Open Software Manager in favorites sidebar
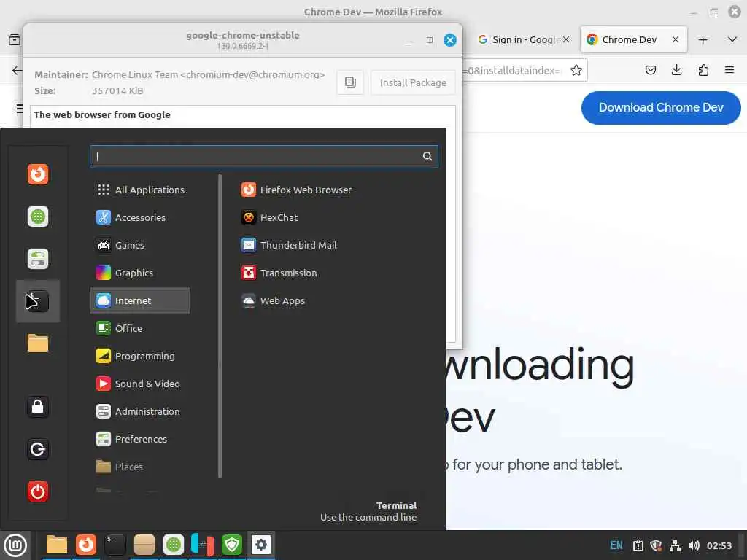 coord(38,217)
